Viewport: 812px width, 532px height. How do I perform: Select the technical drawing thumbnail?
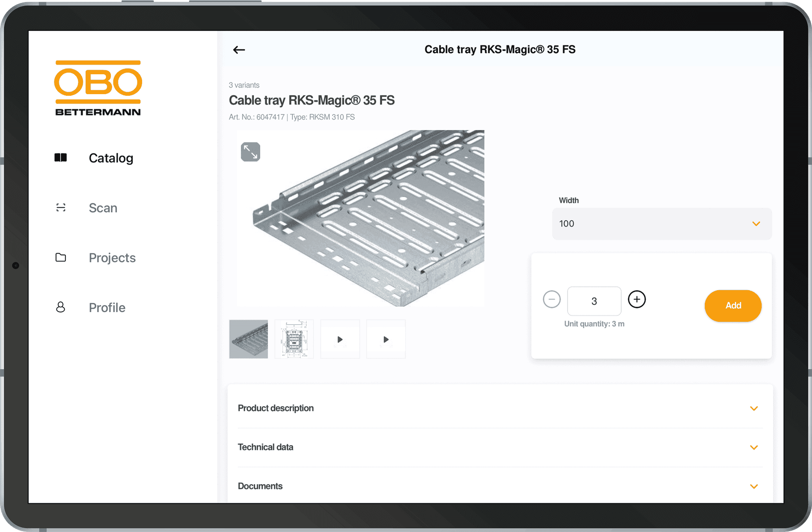[294, 339]
